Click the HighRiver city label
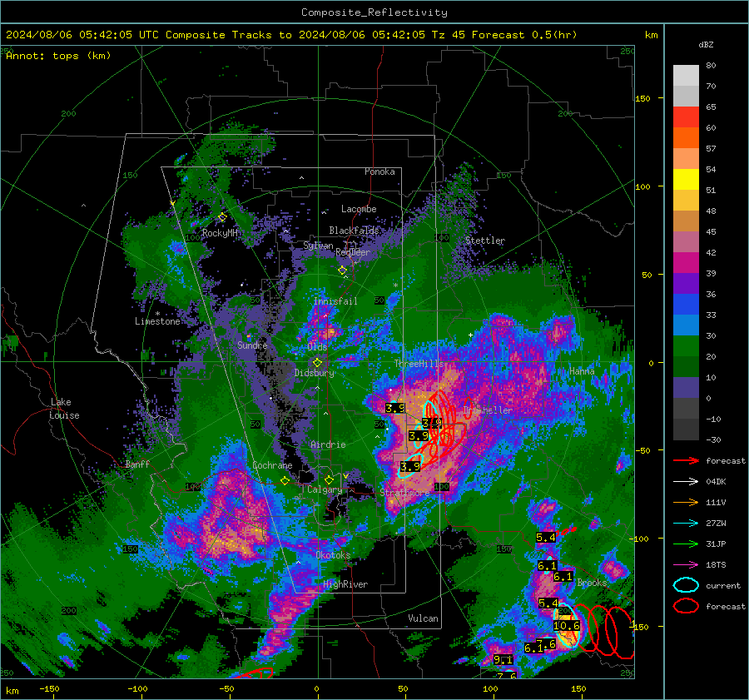 pos(345,584)
